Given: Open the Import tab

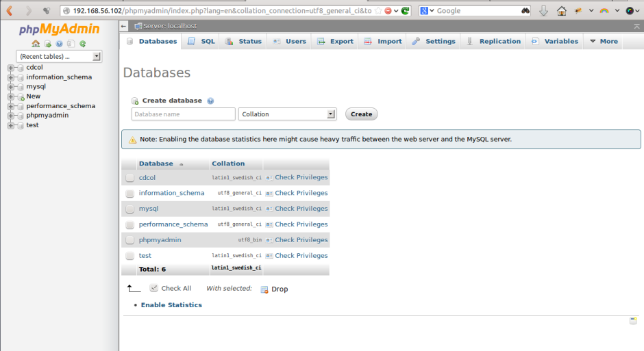Looking at the screenshot, I should [x=383, y=42].
